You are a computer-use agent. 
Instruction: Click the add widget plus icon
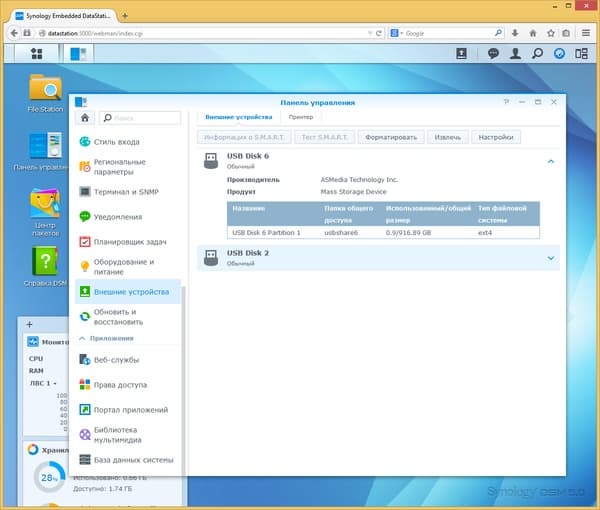pyautogui.click(x=29, y=324)
